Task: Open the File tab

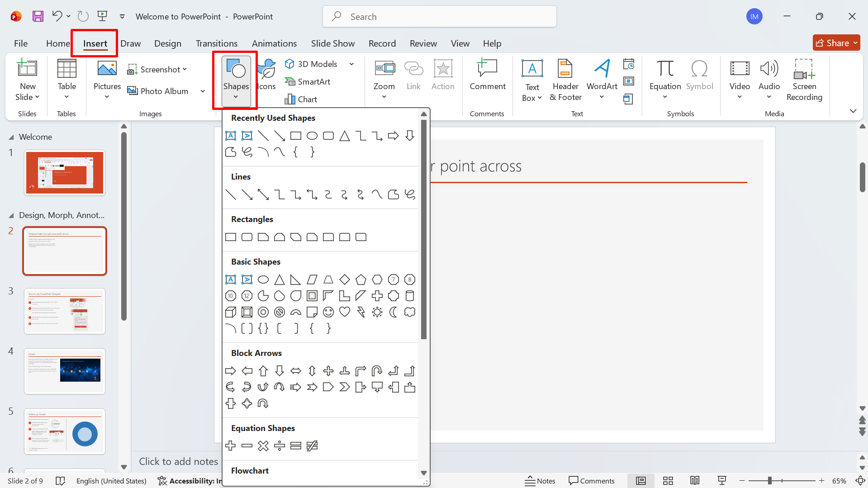Action: [x=21, y=43]
